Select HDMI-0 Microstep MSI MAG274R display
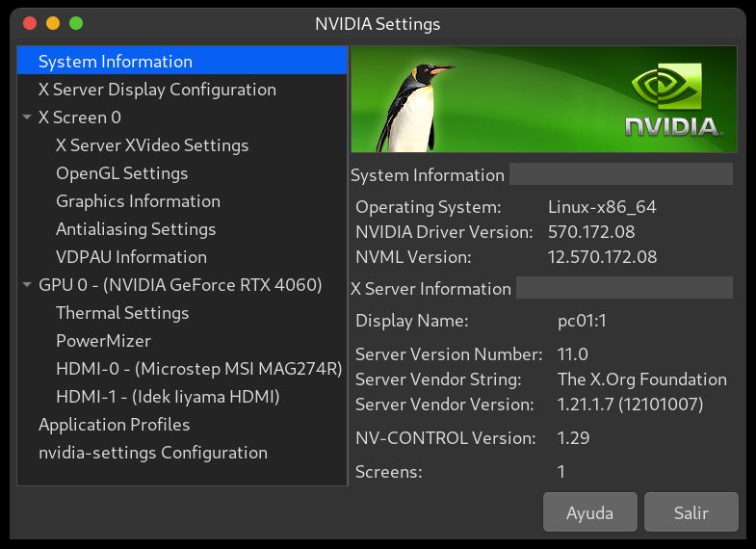The width and height of the screenshot is (756, 549). 198,369
